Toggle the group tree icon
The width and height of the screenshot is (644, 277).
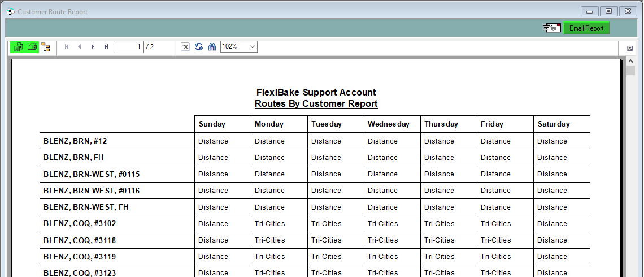tap(46, 47)
